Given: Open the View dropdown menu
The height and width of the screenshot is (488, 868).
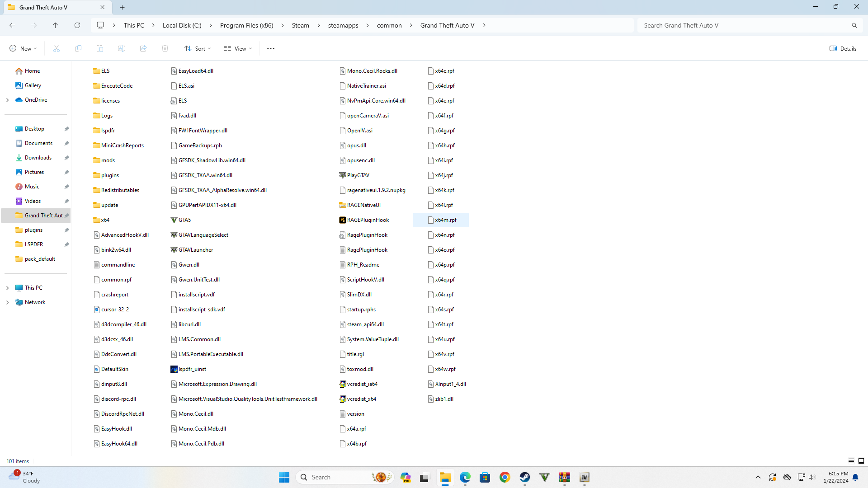Looking at the screenshot, I should coord(238,48).
